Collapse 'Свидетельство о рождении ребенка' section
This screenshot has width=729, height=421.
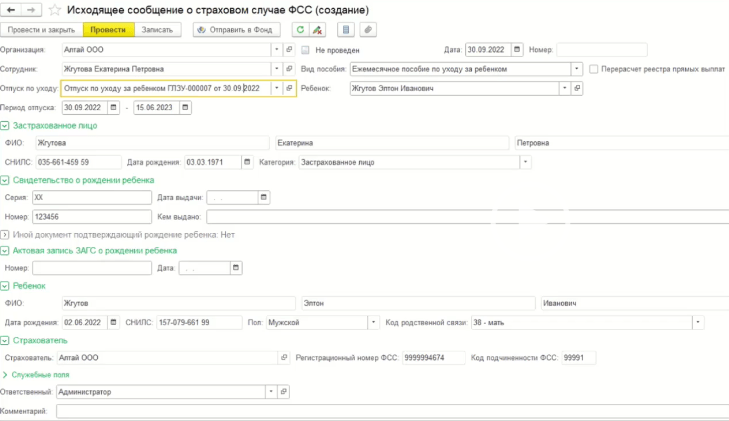tap(6, 180)
